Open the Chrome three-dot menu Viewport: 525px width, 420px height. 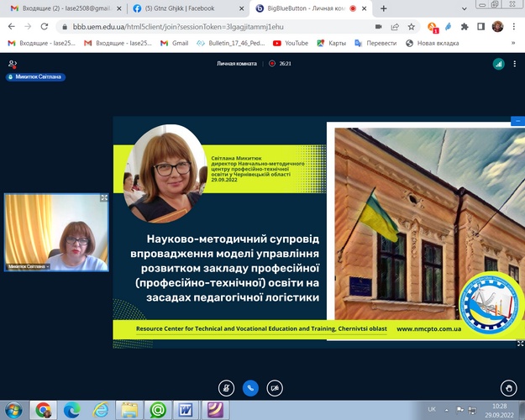[x=515, y=26]
